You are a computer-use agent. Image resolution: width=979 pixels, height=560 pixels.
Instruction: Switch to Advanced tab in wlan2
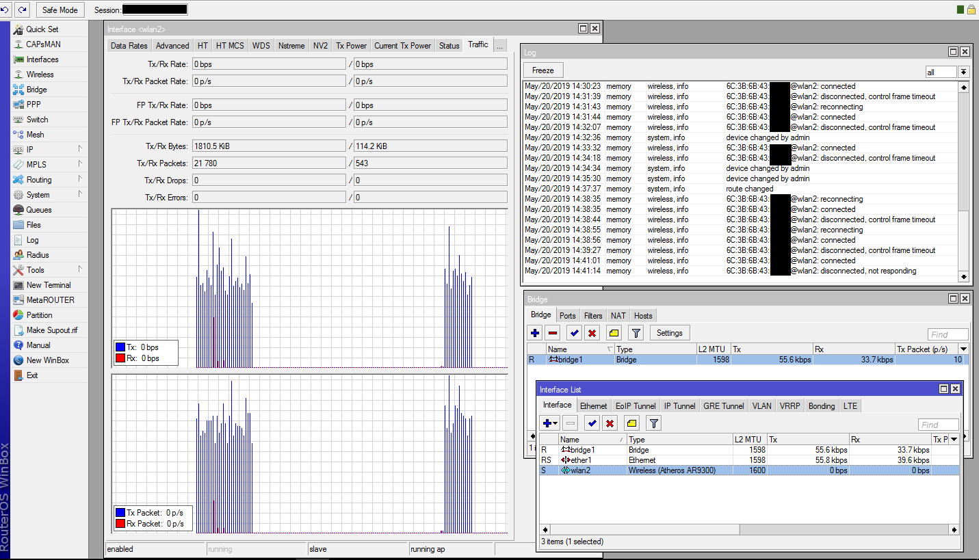coord(172,46)
